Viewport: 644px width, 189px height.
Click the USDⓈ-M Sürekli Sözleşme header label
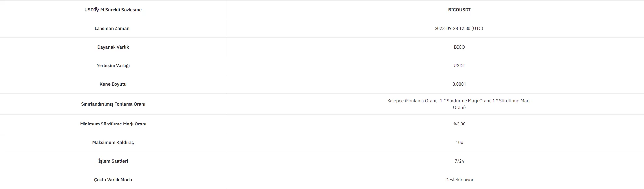pyautogui.click(x=113, y=10)
